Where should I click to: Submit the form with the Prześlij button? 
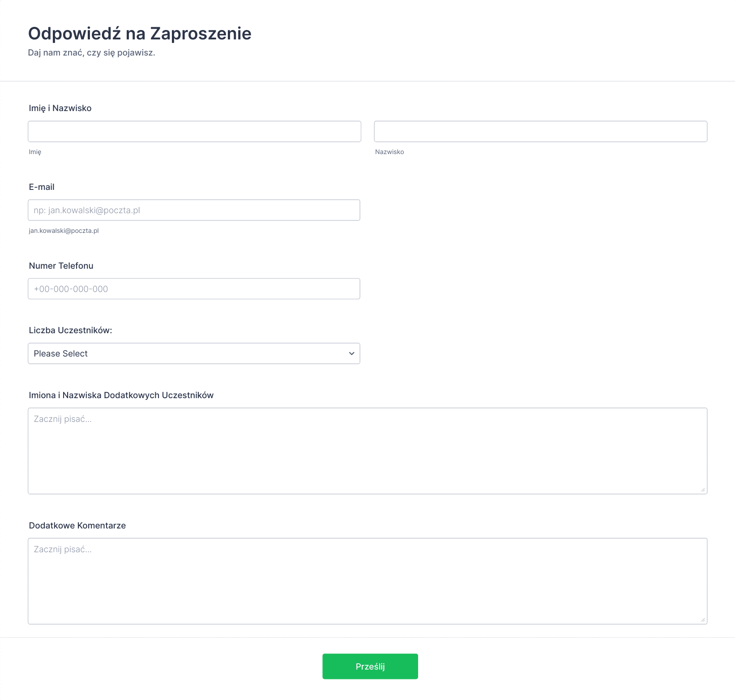point(370,666)
